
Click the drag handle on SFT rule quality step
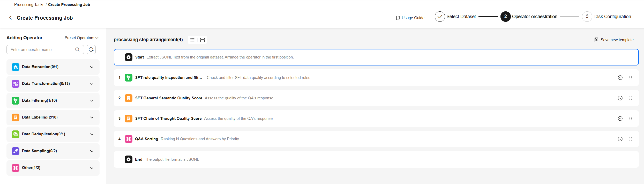click(631, 78)
